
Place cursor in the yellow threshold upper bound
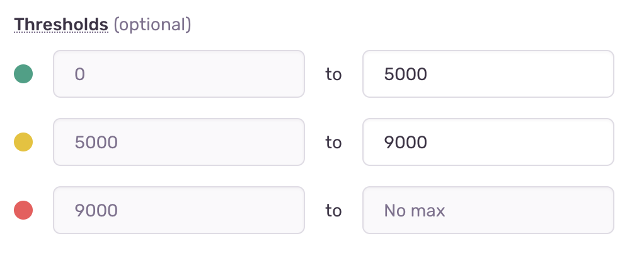[x=488, y=143]
